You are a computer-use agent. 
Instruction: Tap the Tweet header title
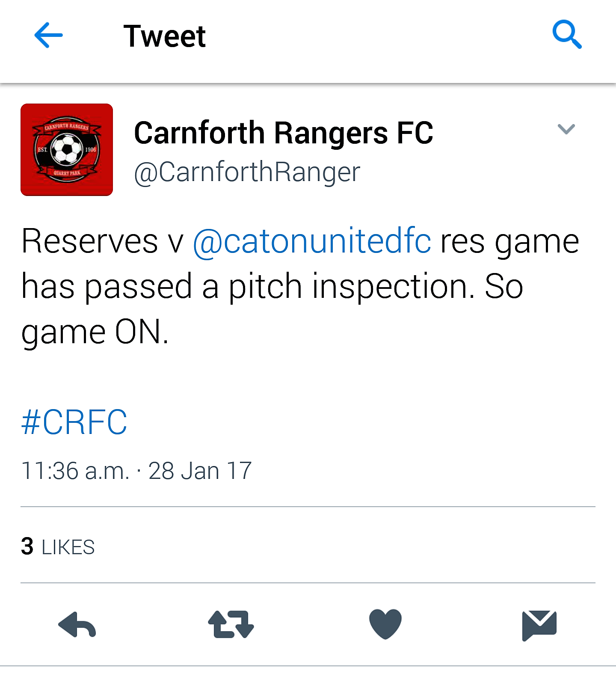click(x=165, y=36)
